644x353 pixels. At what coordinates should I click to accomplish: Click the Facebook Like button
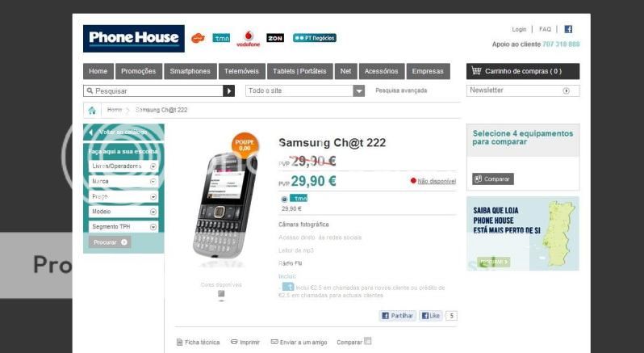click(431, 316)
